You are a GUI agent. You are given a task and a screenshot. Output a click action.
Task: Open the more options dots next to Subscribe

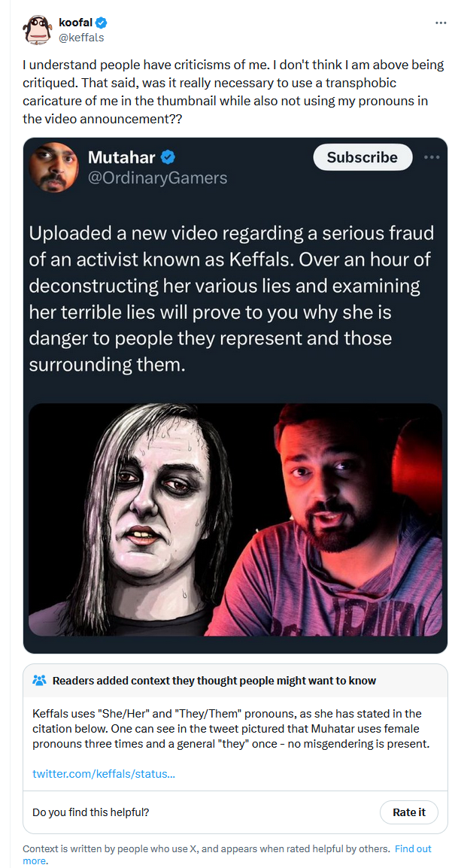point(432,157)
